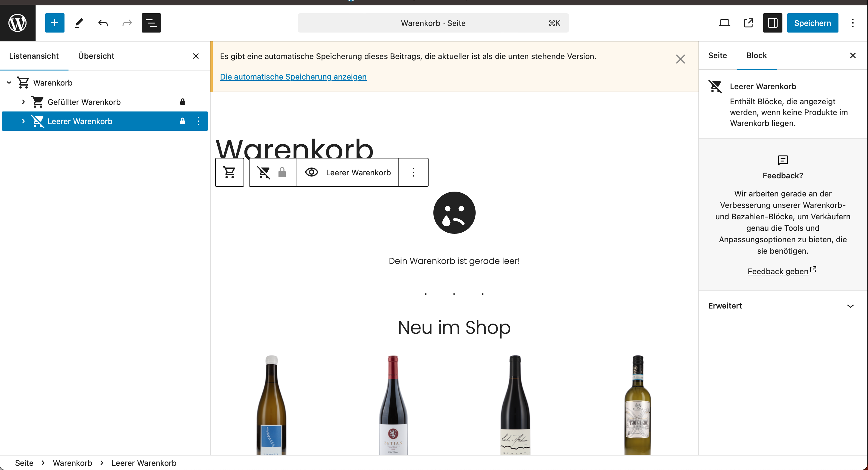Collapse the Warenkorb tree root
Viewport: 868px width, 470px height.
pos(9,83)
